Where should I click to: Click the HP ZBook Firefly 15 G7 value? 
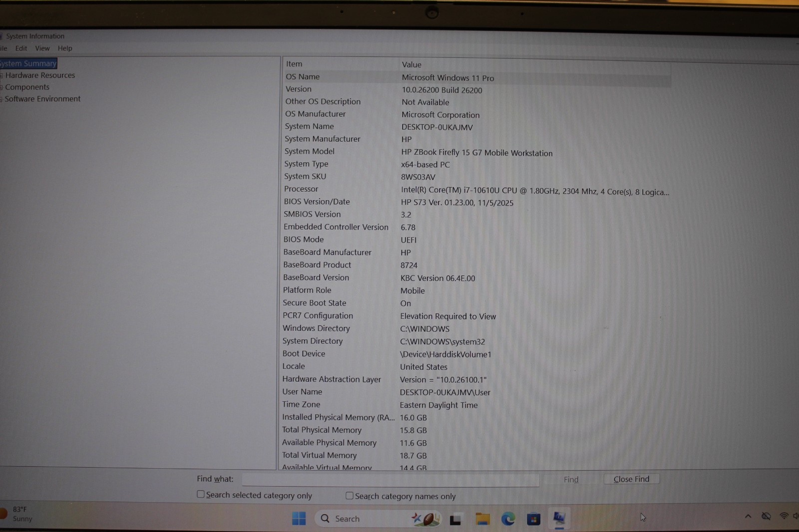pos(477,153)
